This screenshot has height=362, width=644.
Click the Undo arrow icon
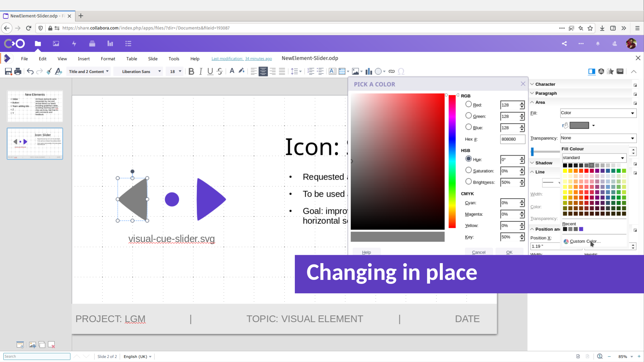pyautogui.click(x=30, y=71)
